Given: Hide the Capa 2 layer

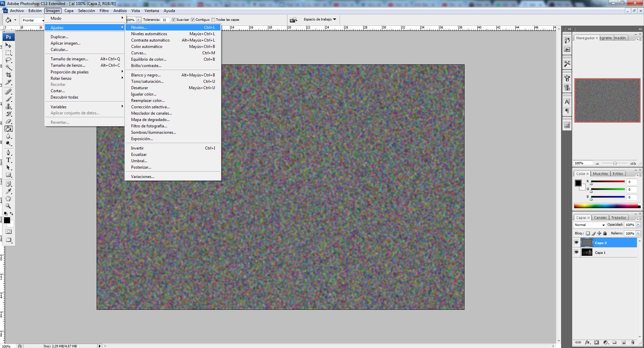Looking at the screenshot, I should click(576, 242).
